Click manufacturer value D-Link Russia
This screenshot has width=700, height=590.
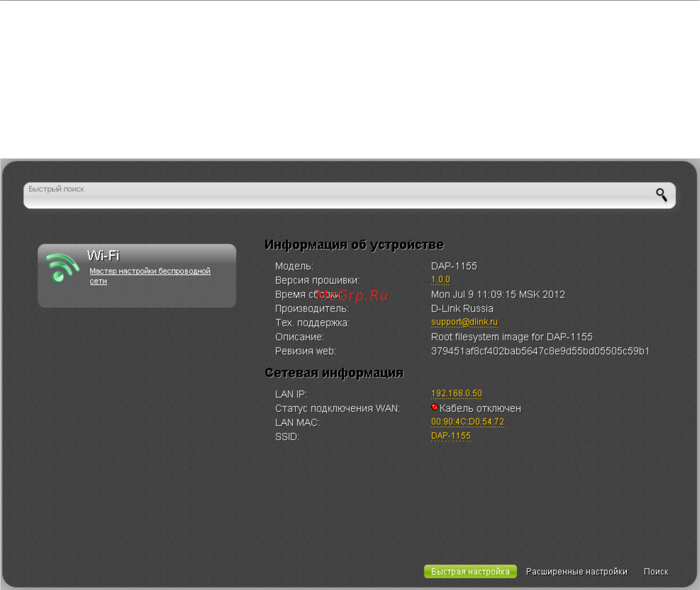[462, 309]
